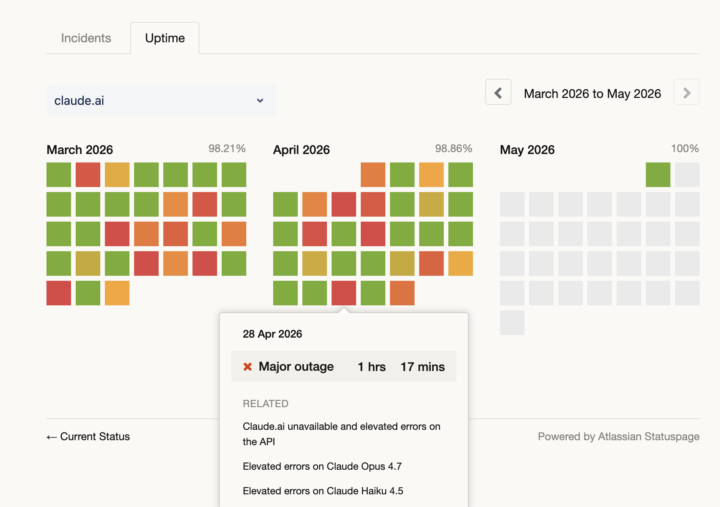Screen dimensions: 720x507
Task: Select the red April 7 day square
Action: pyautogui.click(x=343, y=204)
